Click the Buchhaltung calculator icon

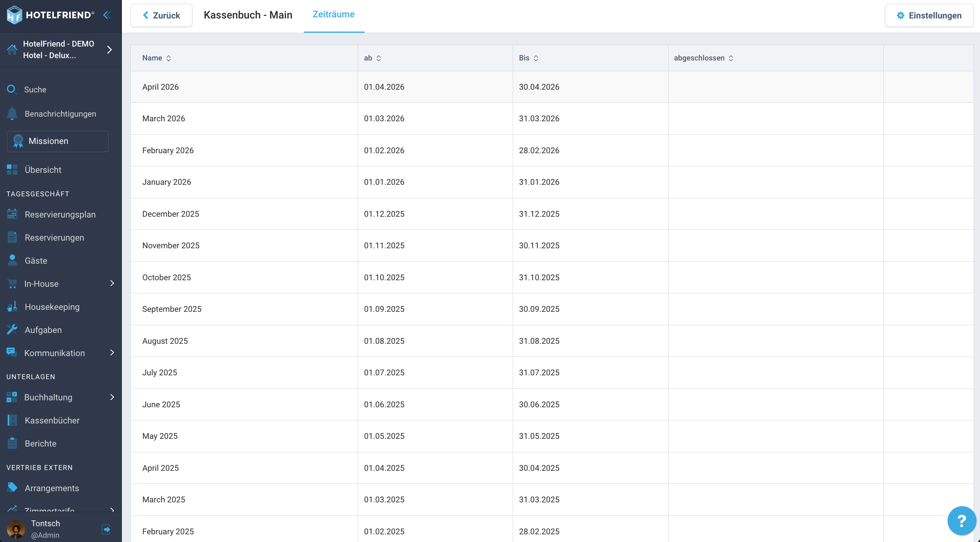12,397
